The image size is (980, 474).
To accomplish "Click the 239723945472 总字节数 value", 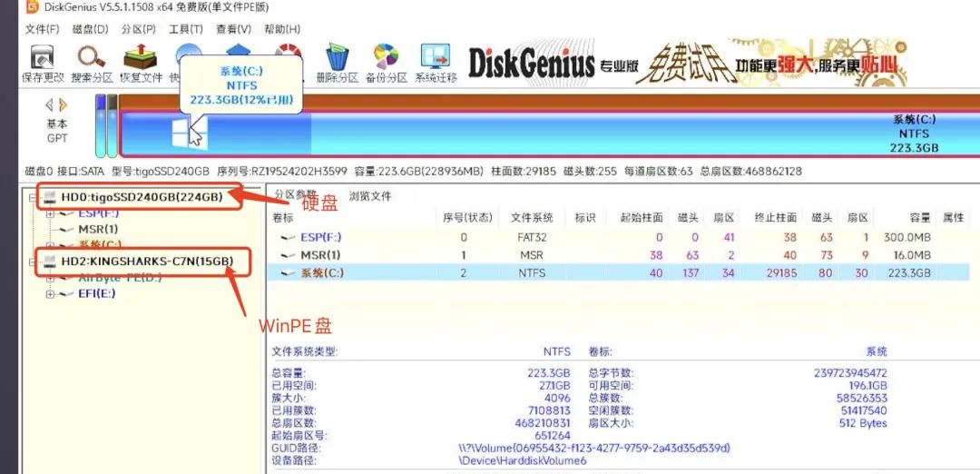I will [850, 372].
